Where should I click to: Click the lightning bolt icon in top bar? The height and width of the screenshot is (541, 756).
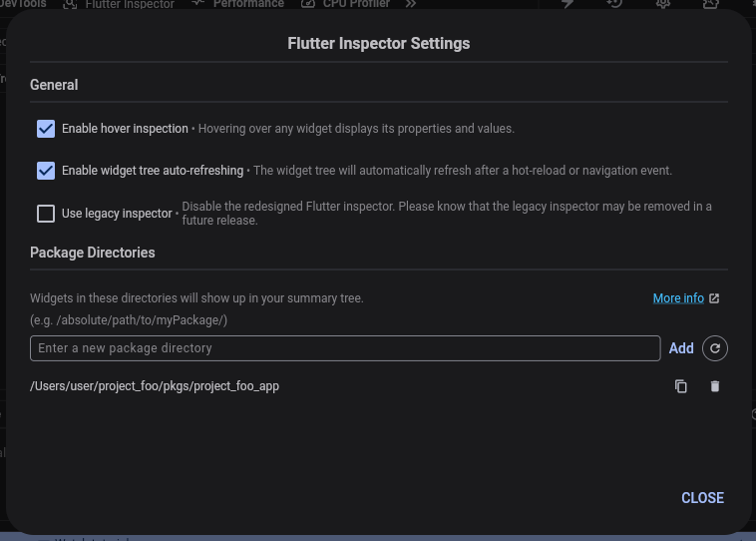click(x=567, y=4)
